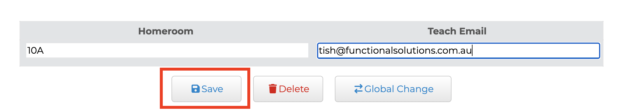Screen dimensions: 644x112
Task: Click the Global Change swap arrows icon
Action: tap(358, 89)
